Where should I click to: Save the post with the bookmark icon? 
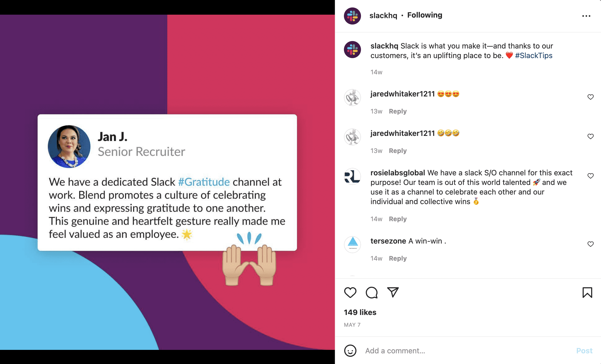587,292
